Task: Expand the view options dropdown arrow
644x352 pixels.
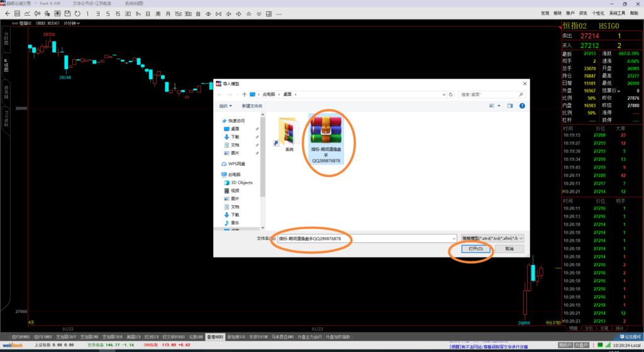Action: (498, 106)
